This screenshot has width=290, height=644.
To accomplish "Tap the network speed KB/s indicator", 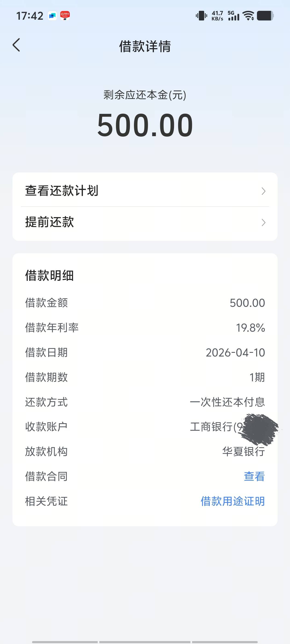I will click(x=217, y=16).
